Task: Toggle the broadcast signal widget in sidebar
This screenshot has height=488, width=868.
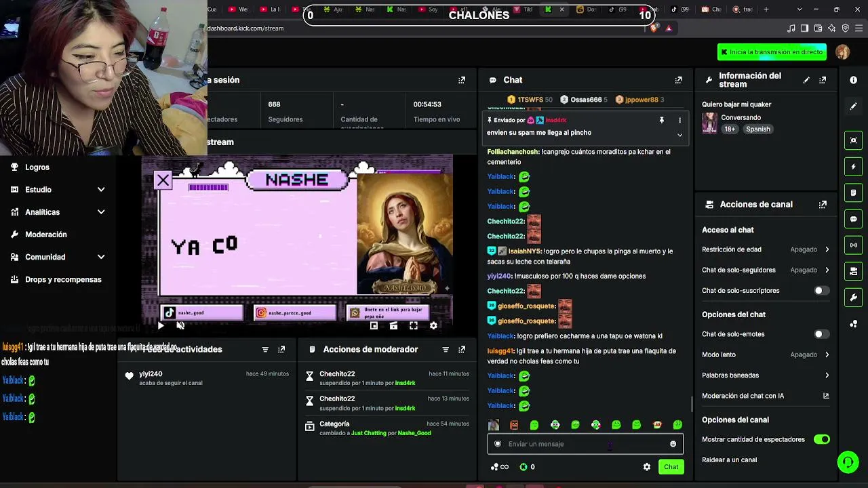Action: (853, 245)
